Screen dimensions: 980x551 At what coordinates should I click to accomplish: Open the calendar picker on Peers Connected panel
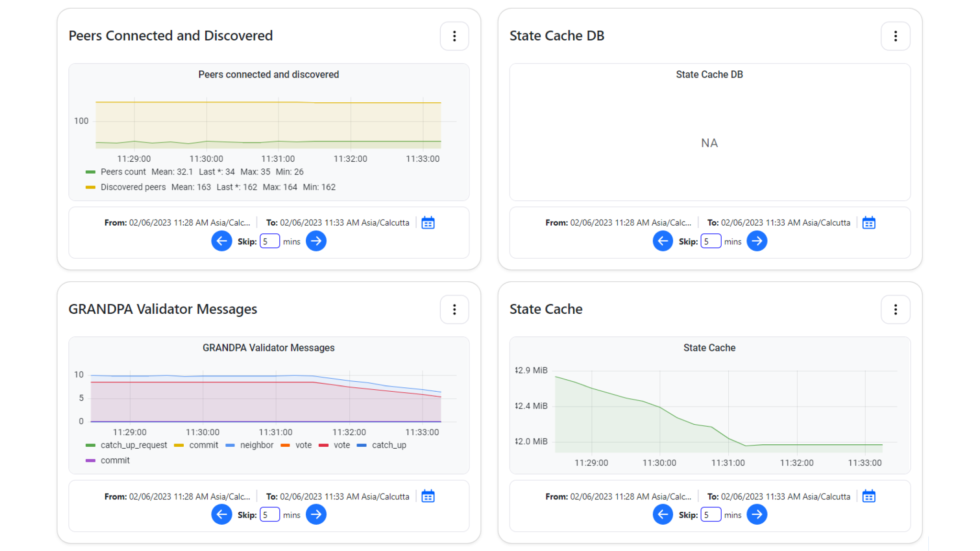point(427,222)
